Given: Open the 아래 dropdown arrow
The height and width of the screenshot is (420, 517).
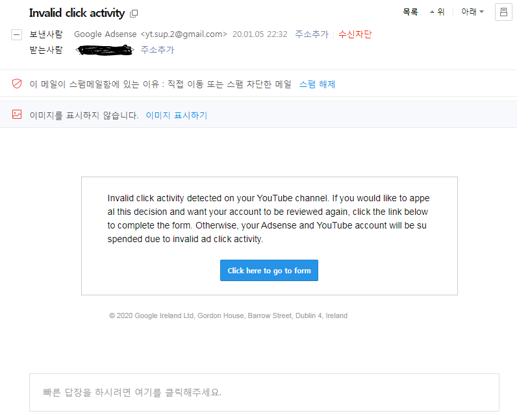Looking at the screenshot, I should (482, 12).
